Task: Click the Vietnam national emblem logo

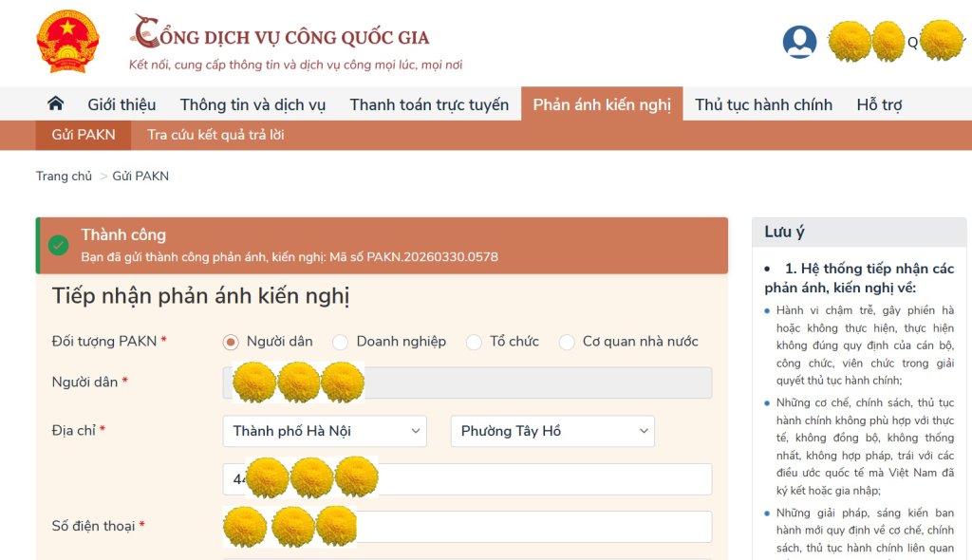Action: tap(67, 42)
